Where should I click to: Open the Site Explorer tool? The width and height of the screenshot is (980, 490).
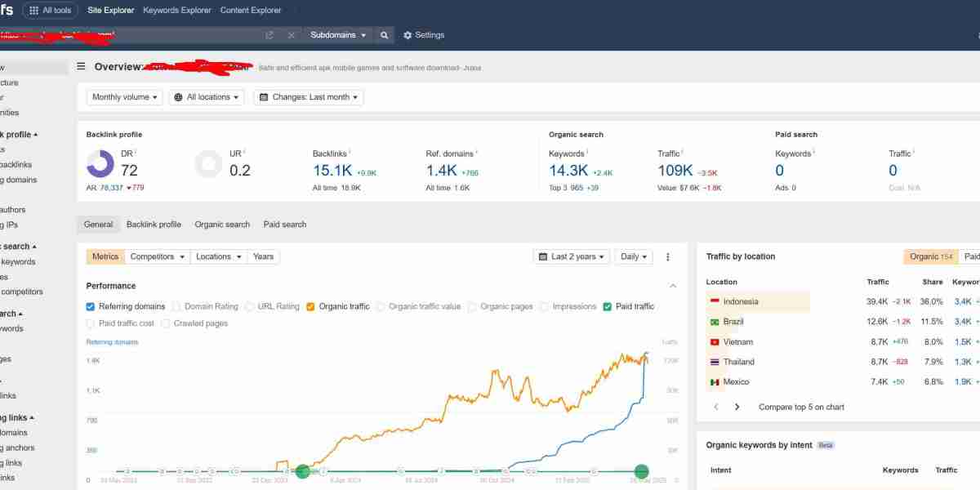coord(110,11)
